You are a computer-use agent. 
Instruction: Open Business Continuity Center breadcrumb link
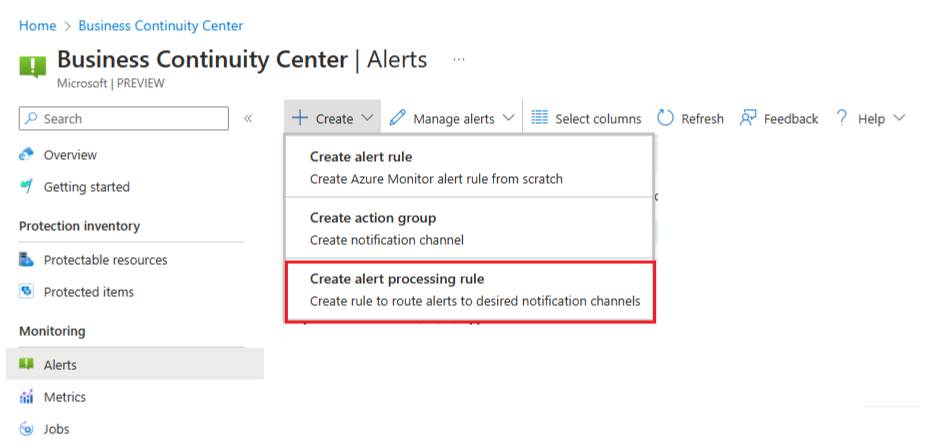[x=161, y=26]
